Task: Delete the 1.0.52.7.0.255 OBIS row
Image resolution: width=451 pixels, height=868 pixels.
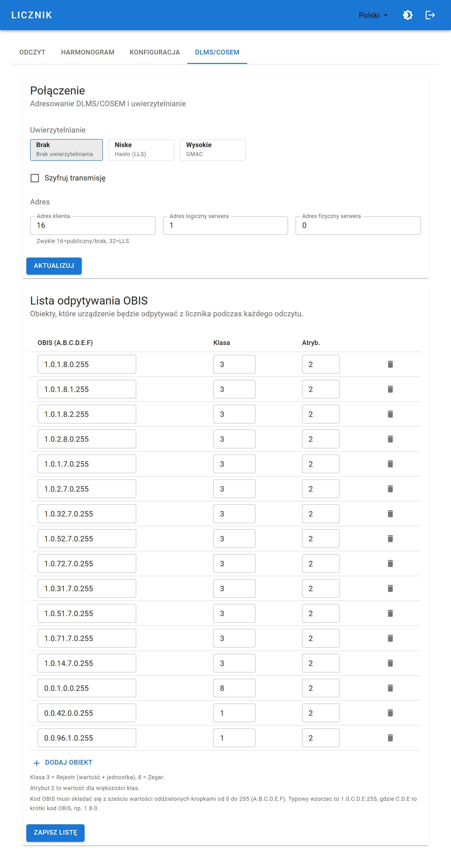Action: (390, 539)
